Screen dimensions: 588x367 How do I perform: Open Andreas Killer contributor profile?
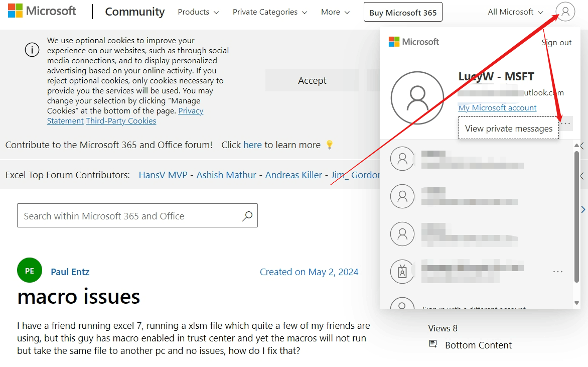click(x=293, y=175)
